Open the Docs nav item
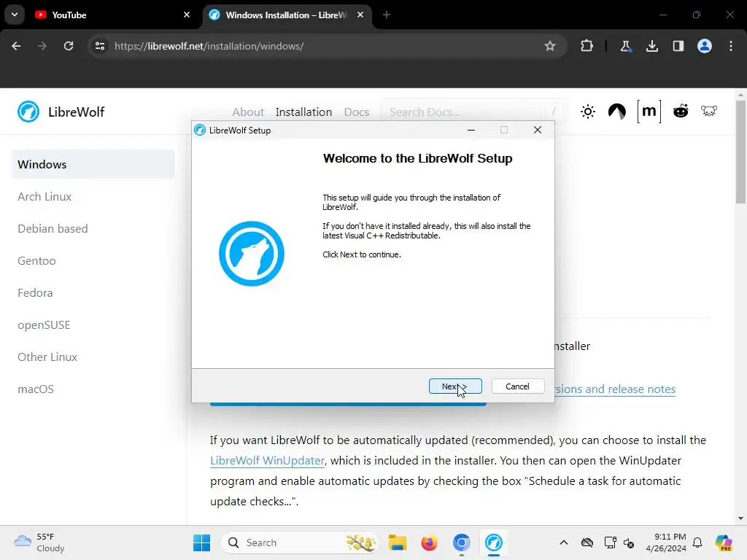The image size is (747, 560). tap(356, 112)
